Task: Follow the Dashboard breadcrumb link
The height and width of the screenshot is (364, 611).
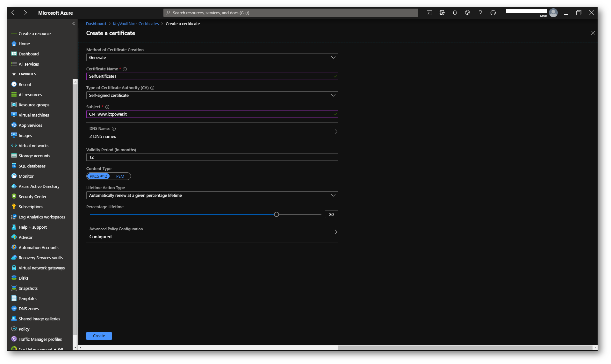Action: (x=96, y=24)
